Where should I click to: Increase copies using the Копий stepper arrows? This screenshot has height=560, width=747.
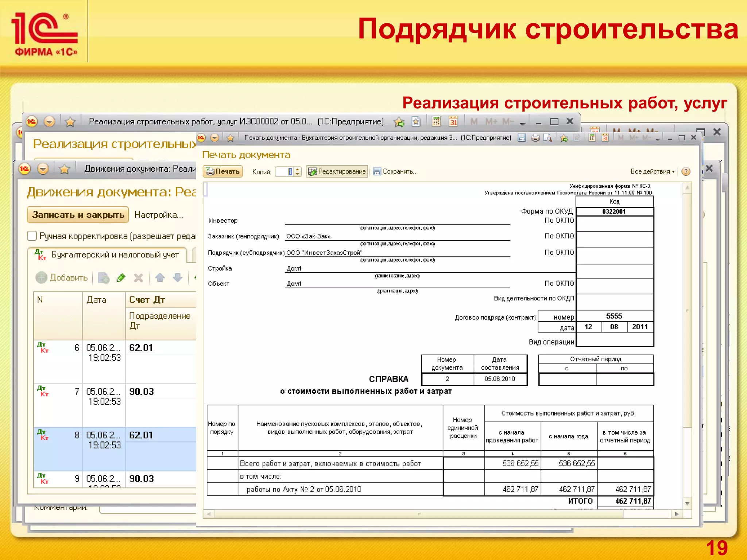click(x=298, y=169)
